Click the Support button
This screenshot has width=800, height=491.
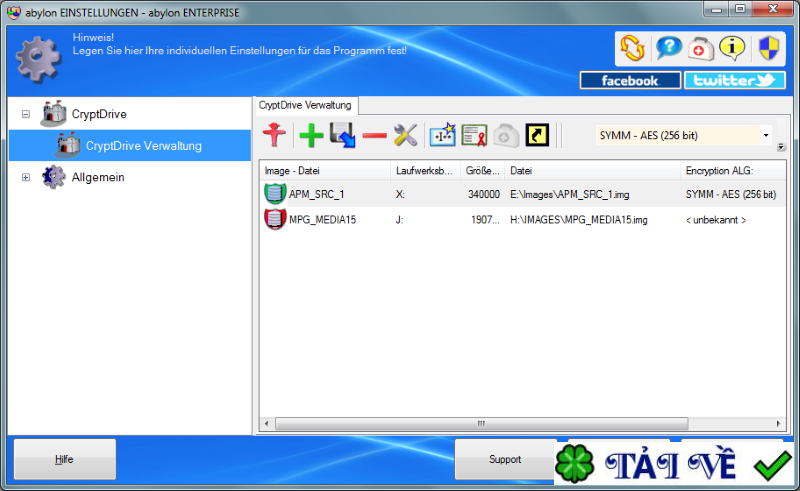click(505, 459)
